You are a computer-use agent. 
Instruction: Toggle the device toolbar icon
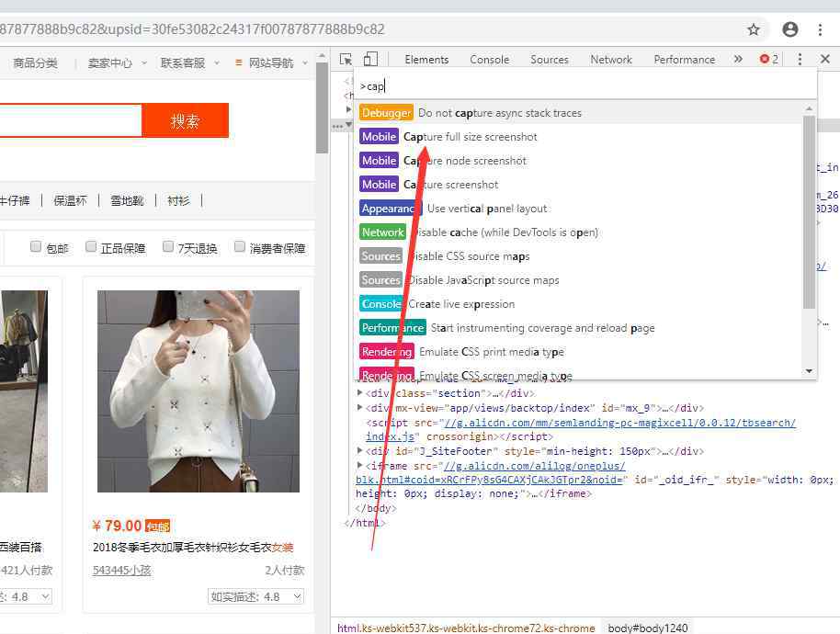pyautogui.click(x=370, y=60)
